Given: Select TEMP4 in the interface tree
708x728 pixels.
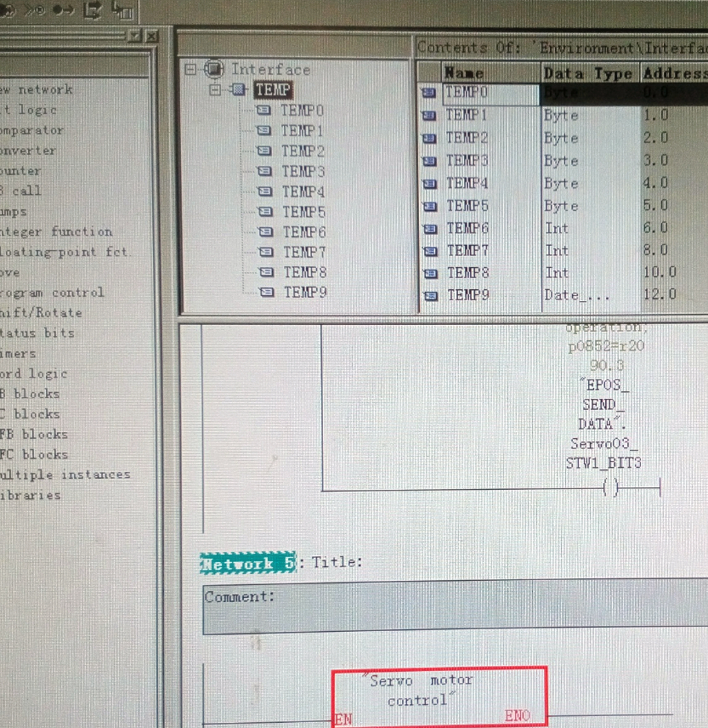Looking at the screenshot, I should pos(303,191).
